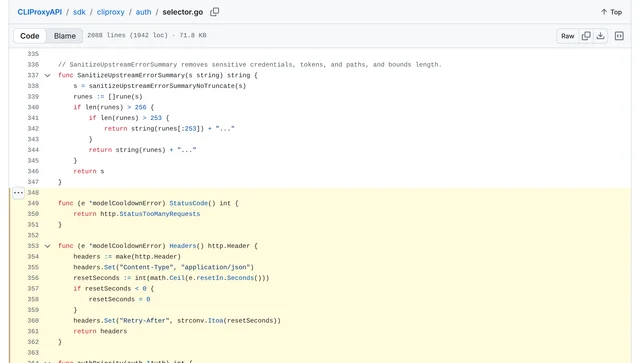Open the auth folder breadcrumb
The image size is (640, 363).
(143, 12)
